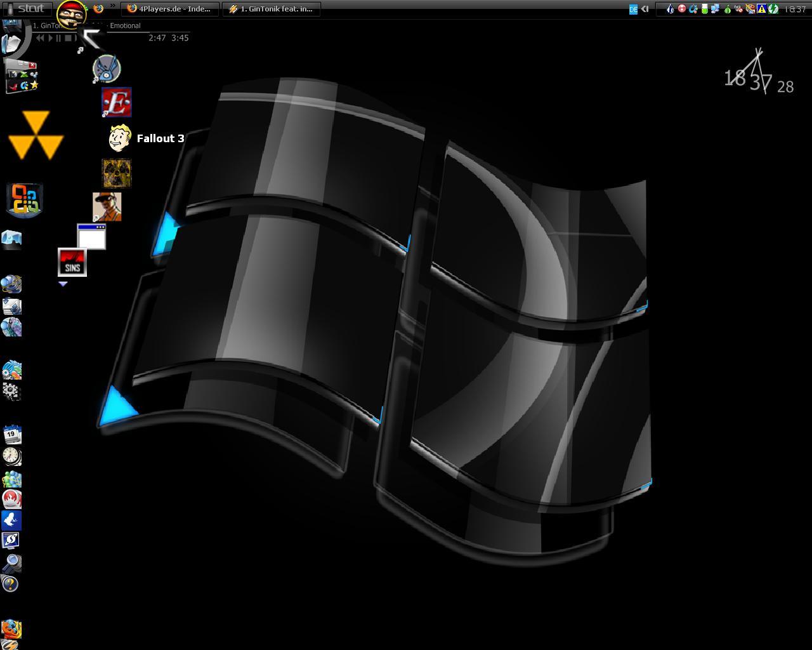Seek along the song progress bar
The width and height of the screenshot is (812, 650).
[x=111, y=32]
